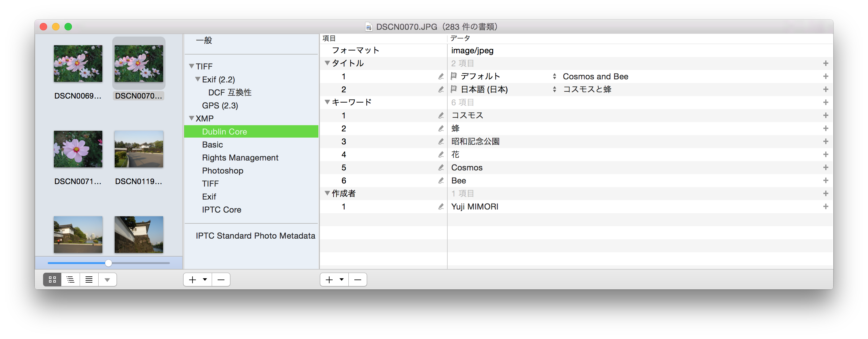Switch to plain list view
Viewport: 868px width, 339px height.
click(89, 280)
